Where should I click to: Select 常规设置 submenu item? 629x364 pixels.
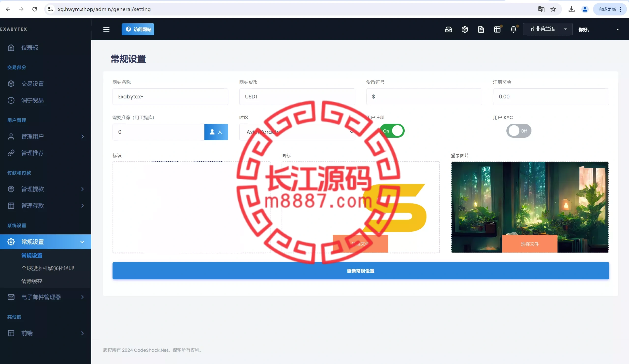coord(32,255)
